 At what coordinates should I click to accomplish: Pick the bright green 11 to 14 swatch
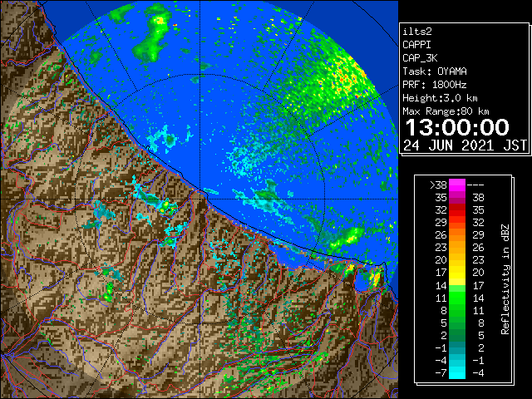[457, 298]
